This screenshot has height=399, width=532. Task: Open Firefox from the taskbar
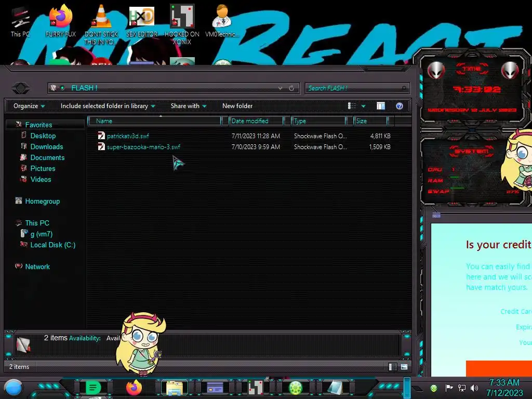[134, 388]
